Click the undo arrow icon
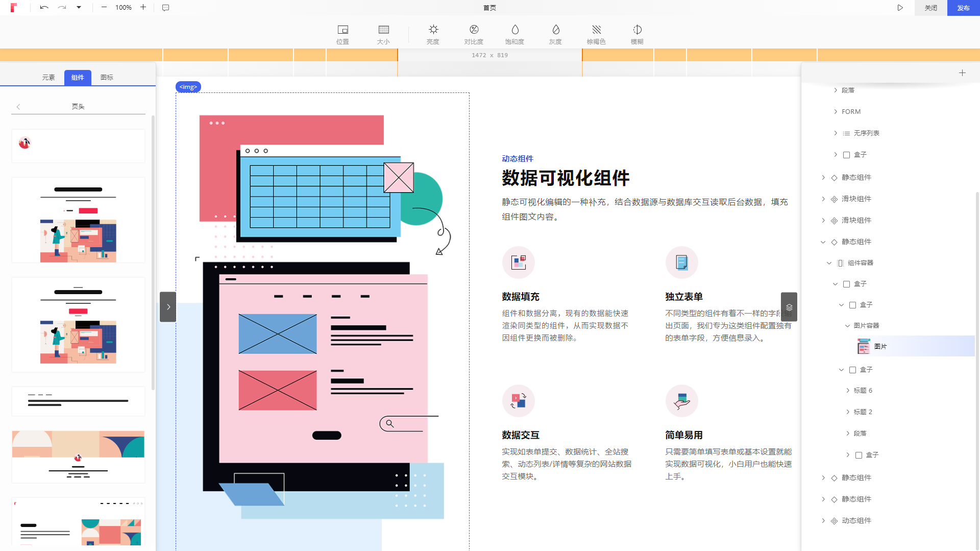Screen dimensions: 980x551 (x=44, y=8)
